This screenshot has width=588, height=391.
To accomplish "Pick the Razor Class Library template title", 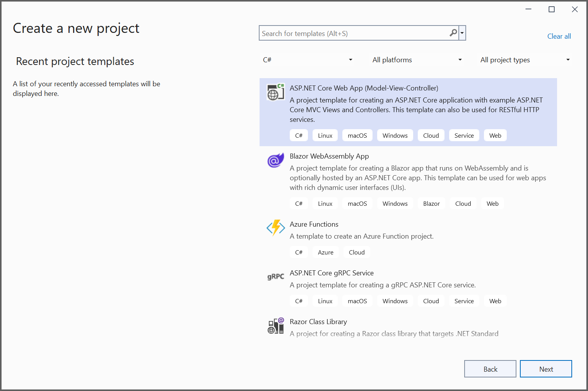I will (x=318, y=322).
